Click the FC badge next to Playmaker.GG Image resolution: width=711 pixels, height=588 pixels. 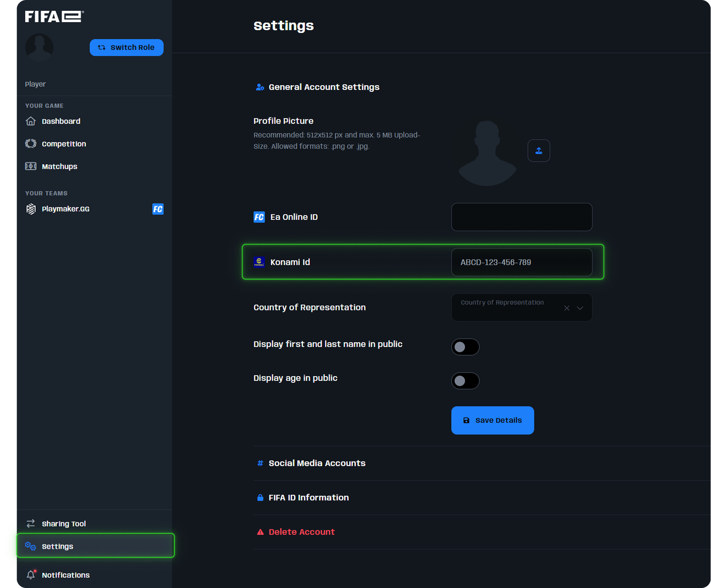pos(158,209)
